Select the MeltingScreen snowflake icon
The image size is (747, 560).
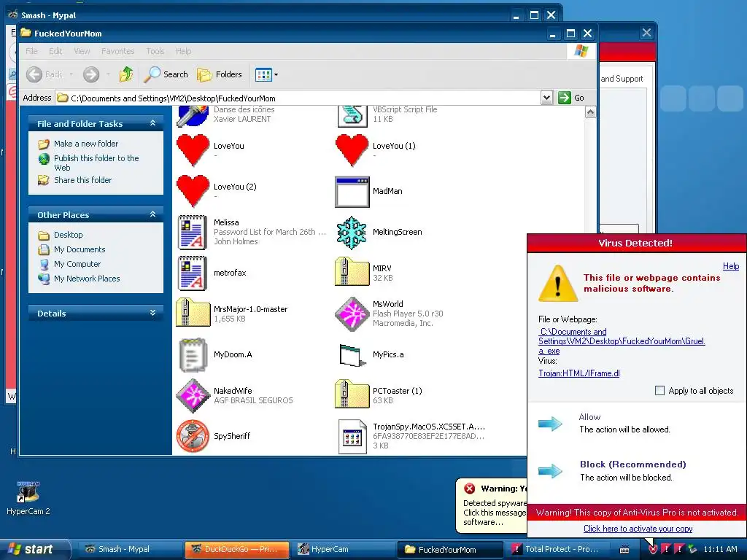tap(352, 233)
